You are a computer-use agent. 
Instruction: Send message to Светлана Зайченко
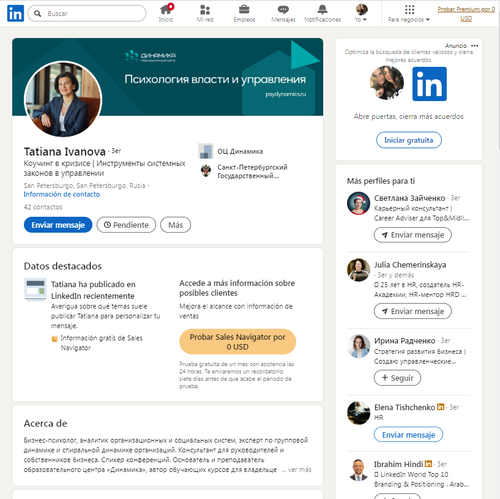point(413,235)
